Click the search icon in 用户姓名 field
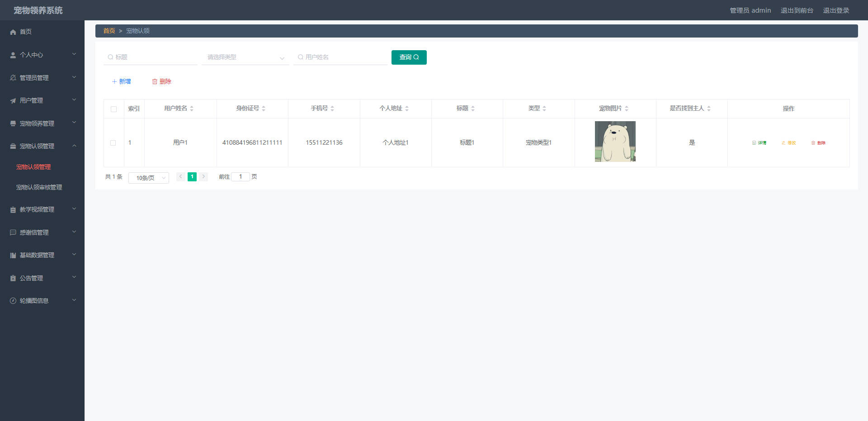Screen dimensions: 868x421 coord(300,57)
